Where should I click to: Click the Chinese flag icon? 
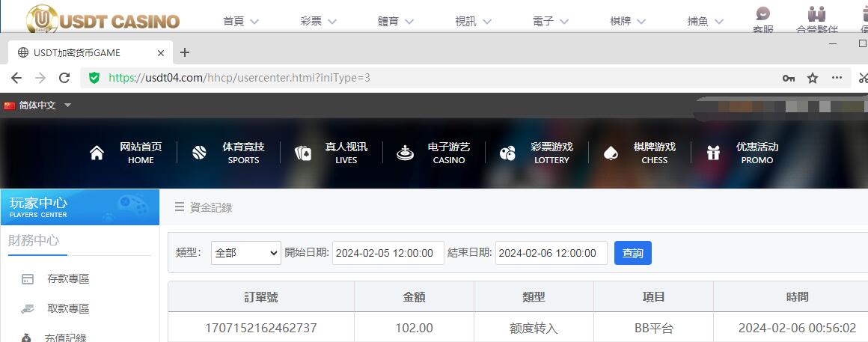10,106
